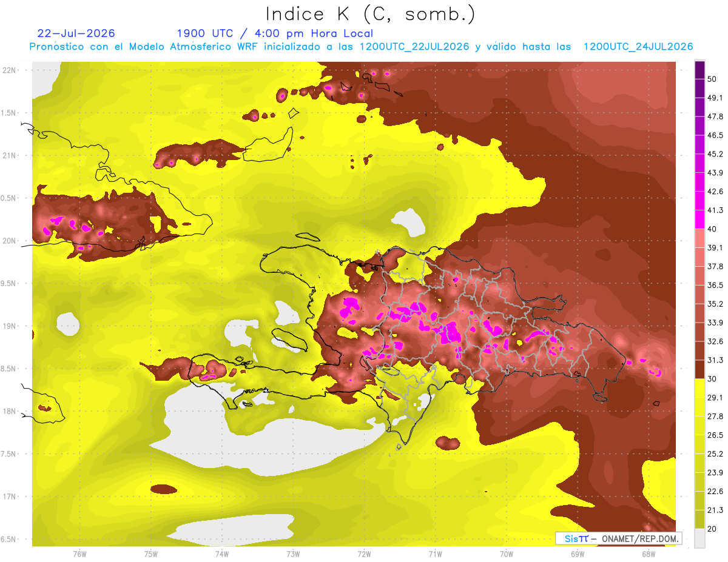Click the legend value 47.8
This screenshot has width=728, height=562.
(x=715, y=116)
